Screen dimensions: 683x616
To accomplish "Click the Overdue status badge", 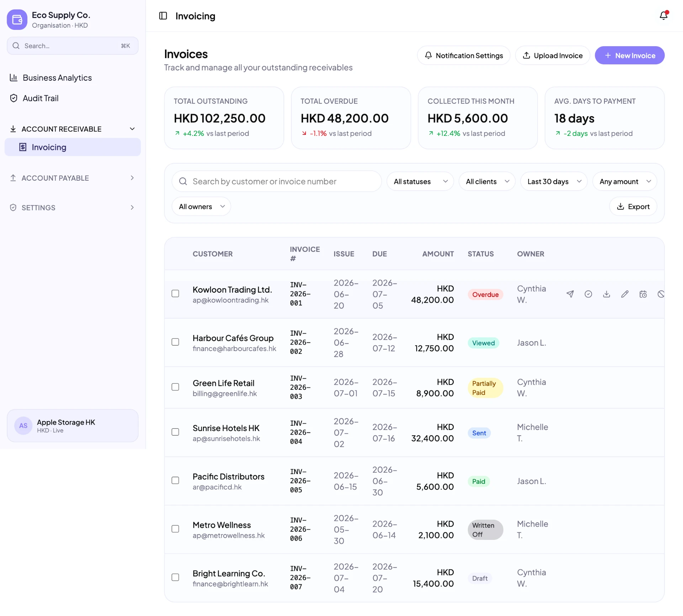I will tap(485, 294).
